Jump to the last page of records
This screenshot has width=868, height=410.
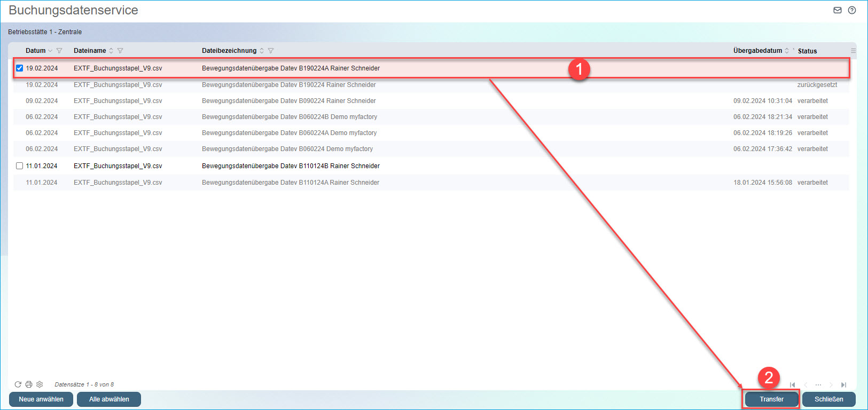pyautogui.click(x=844, y=385)
